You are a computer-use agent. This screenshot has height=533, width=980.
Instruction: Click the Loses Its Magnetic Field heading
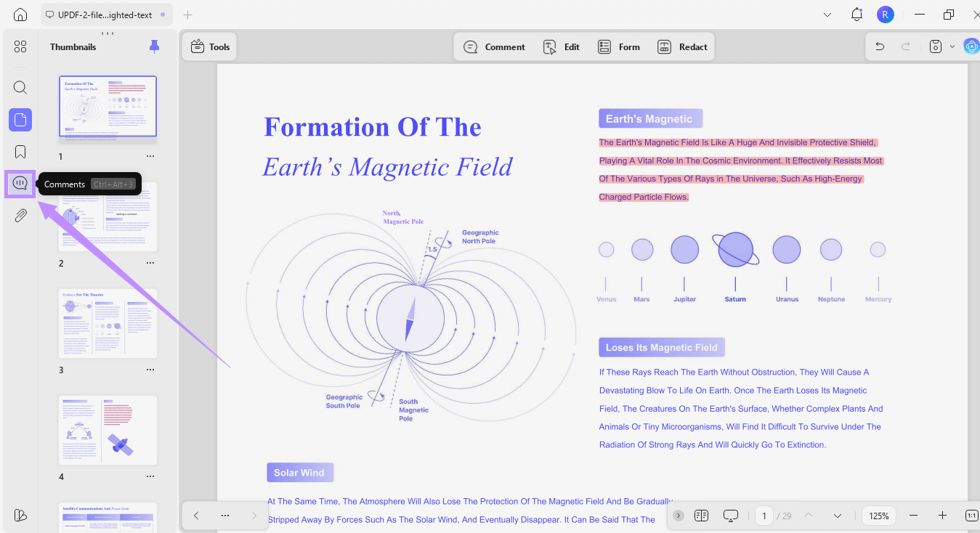tap(661, 347)
